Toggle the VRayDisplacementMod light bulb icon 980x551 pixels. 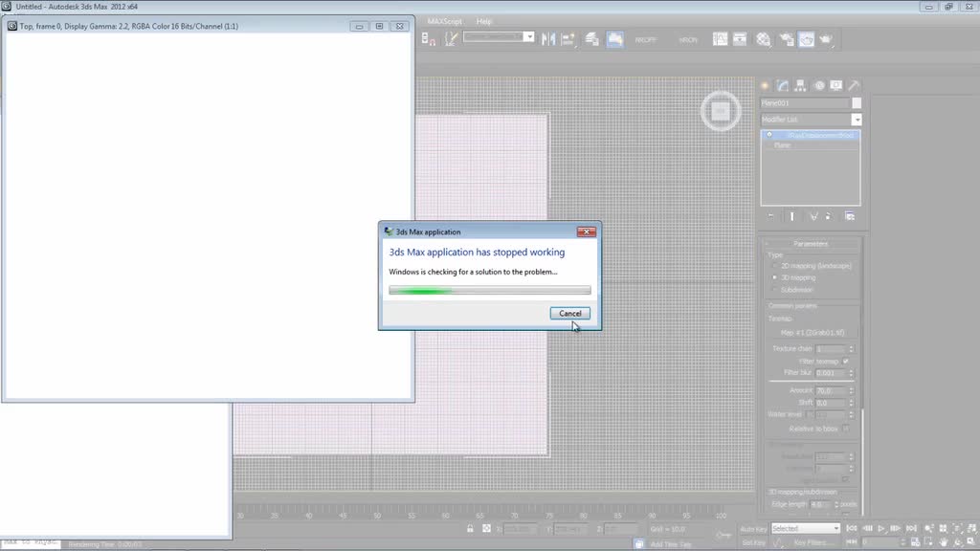click(769, 135)
